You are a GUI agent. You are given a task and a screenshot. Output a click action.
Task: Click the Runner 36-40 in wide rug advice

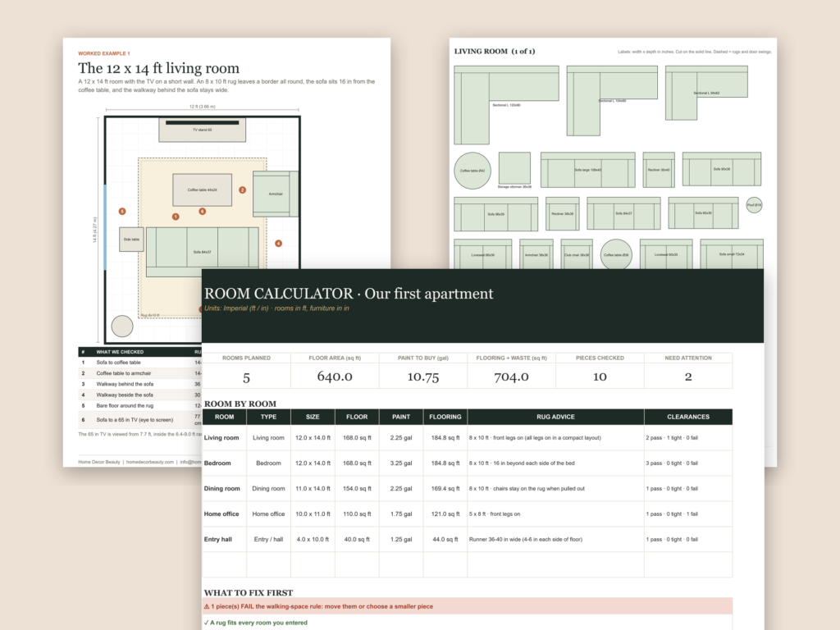[526, 540]
